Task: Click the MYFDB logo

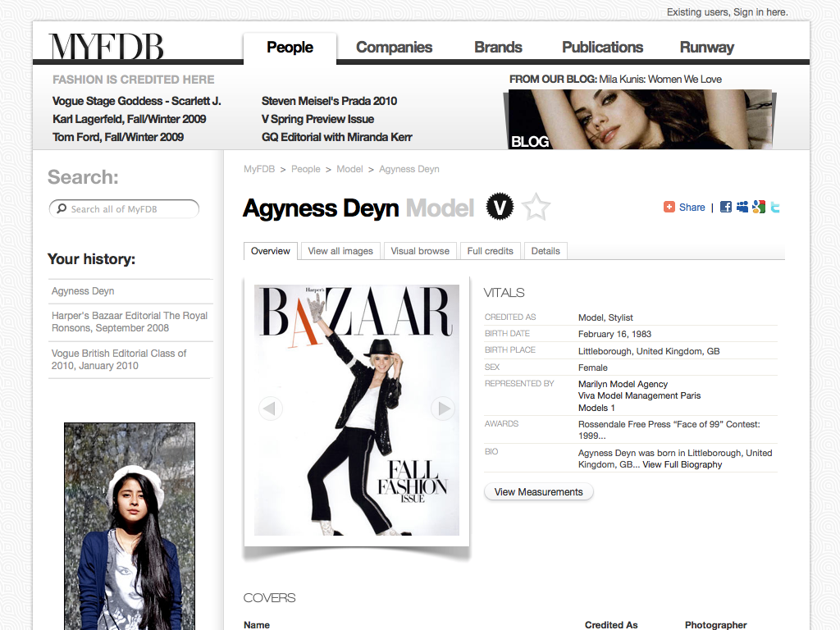Action: [x=107, y=47]
